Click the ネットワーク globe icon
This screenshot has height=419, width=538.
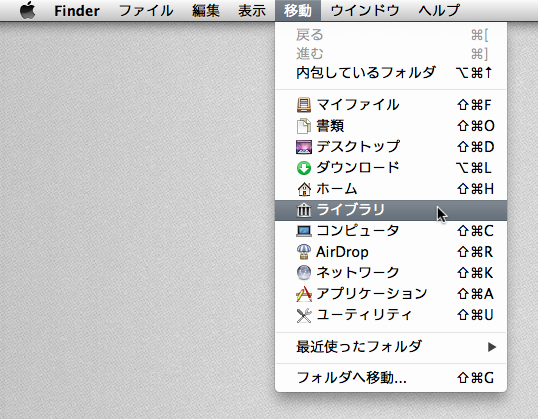click(304, 273)
